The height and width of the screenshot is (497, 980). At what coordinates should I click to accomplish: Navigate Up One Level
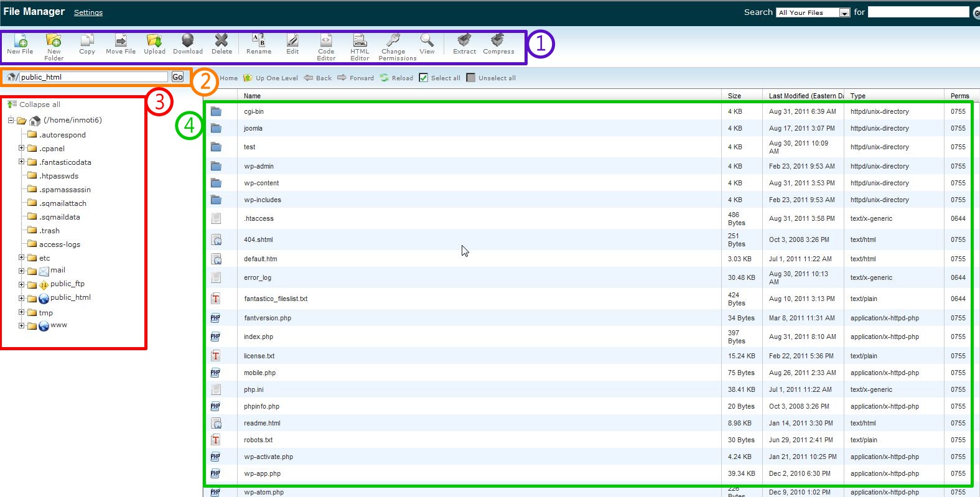point(271,78)
